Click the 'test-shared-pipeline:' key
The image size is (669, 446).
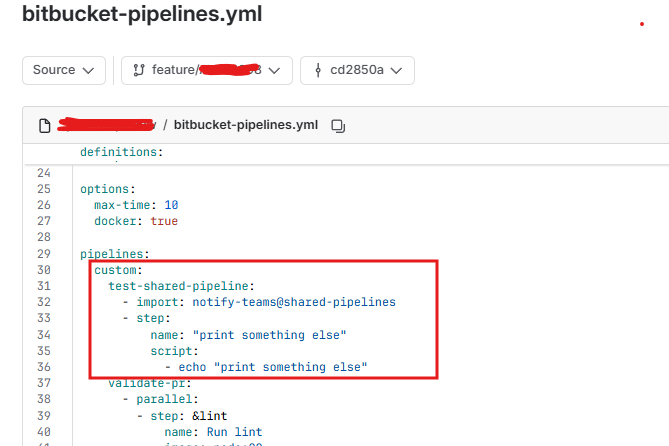click(x=181, y=286)
